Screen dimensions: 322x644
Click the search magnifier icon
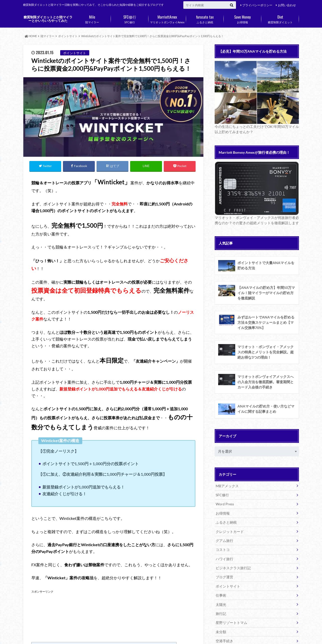231,5
